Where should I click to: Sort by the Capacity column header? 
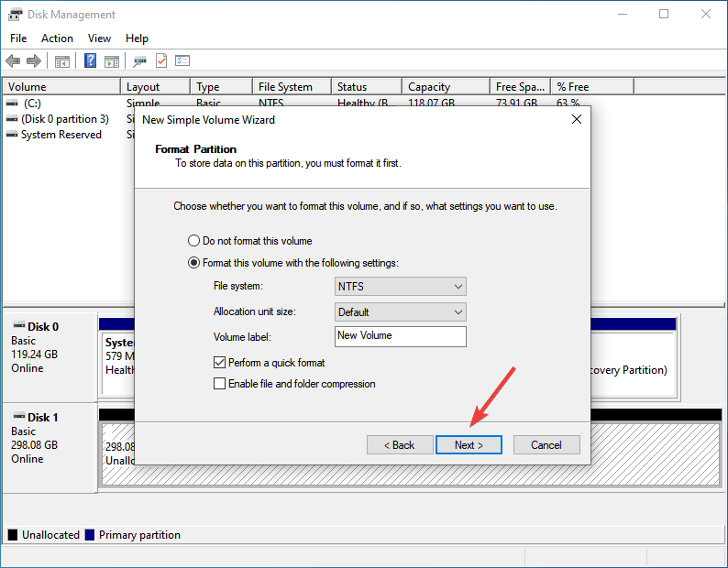(447, 87)
